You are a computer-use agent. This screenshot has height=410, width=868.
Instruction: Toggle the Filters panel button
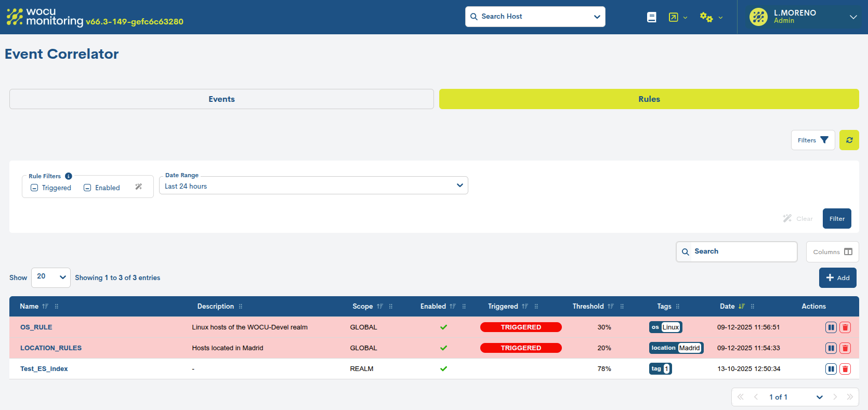(x=812, y=140)
